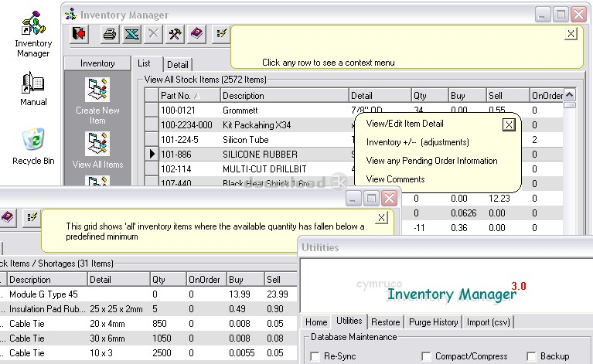The width and height of the screenshot is (593, 364).
Task: Click the Inventory sidebar header button
Action: tap(97, 63)
